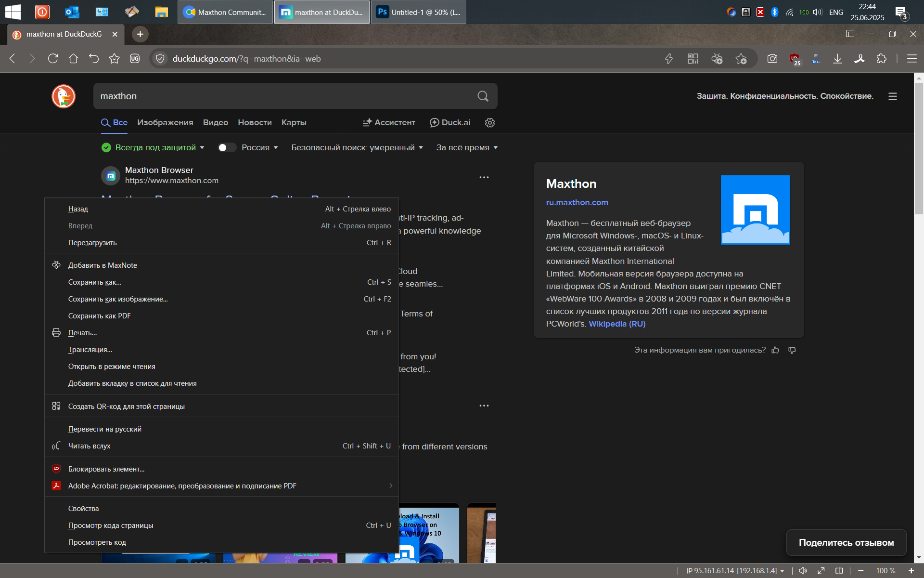Expand the Adobe Acrobat submenu arrow
This screenshot has height=578, width=924.
(x=391, y=486)
